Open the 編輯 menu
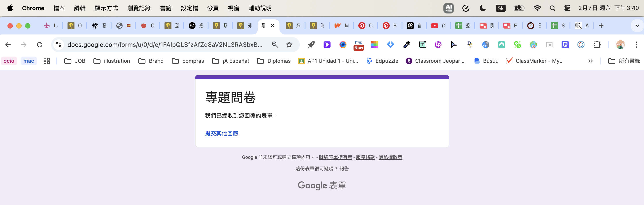644x205 pixels. (x=80, y=8)
